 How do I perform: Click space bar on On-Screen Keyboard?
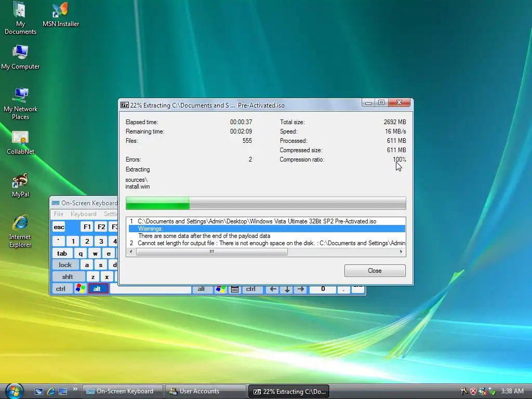(150, 289)
